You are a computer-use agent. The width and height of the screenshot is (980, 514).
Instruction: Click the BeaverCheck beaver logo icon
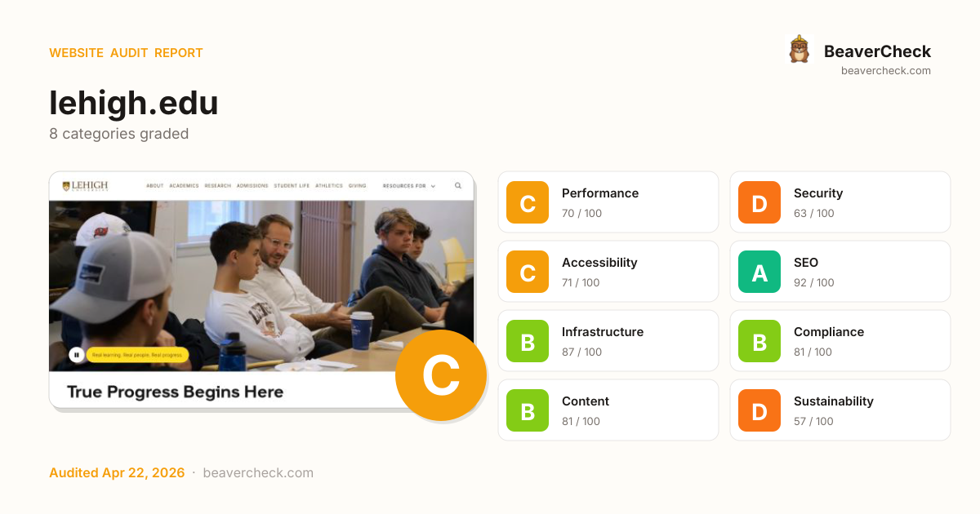click(799, 50)
